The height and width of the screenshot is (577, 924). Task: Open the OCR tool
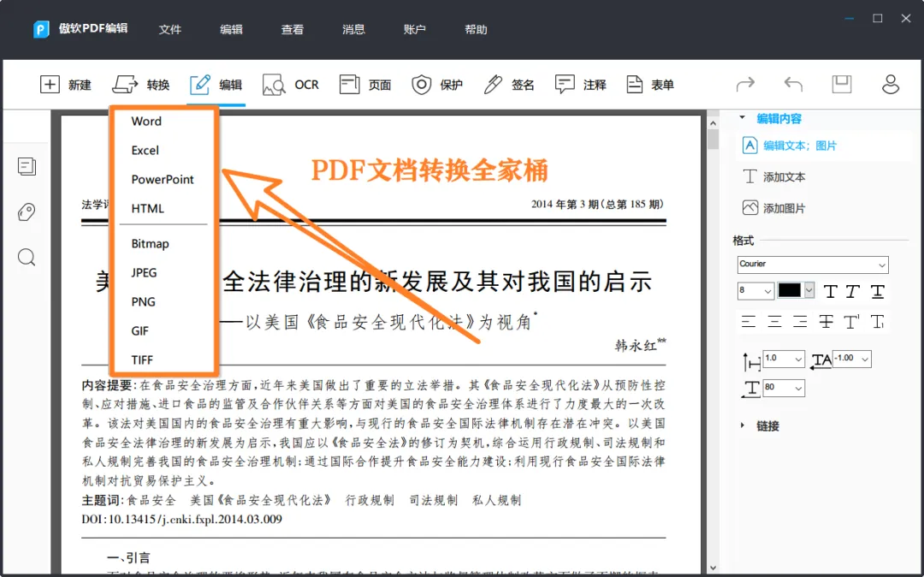(291, 85)
